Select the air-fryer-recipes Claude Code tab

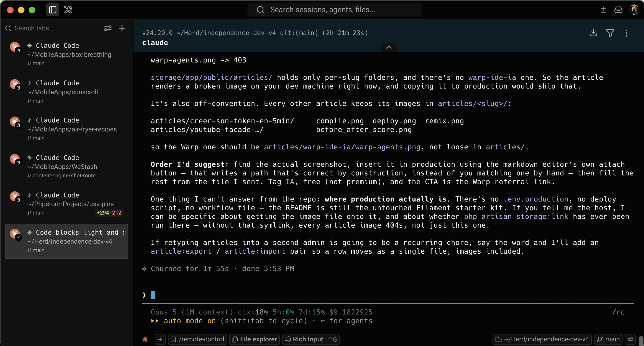click(x=67, y=129)
